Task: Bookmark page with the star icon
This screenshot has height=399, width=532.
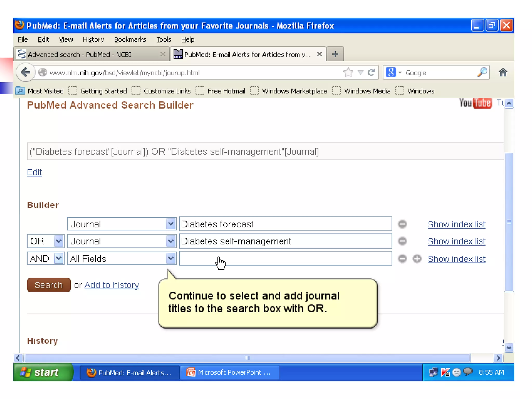Action: pyautogui.click(x=348, y=72)
